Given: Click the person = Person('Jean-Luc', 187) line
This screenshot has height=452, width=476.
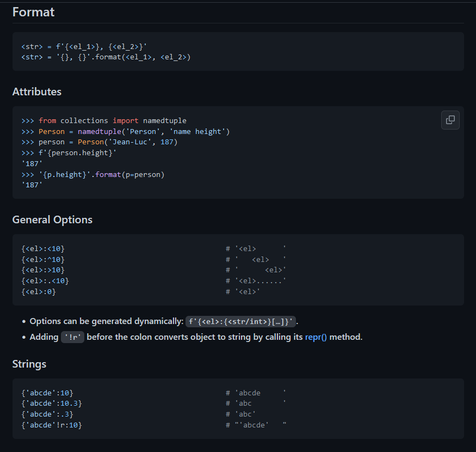Looking at the screenshot, I should tap(100, 142).
